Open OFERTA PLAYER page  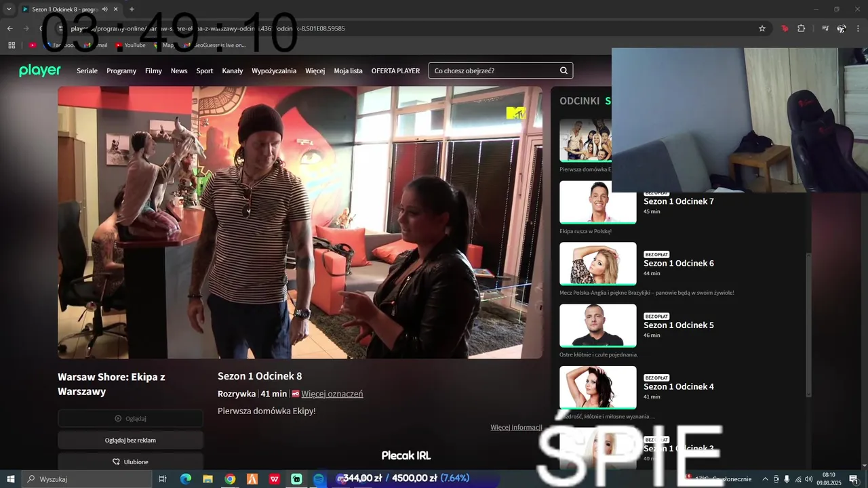point(395,70)
